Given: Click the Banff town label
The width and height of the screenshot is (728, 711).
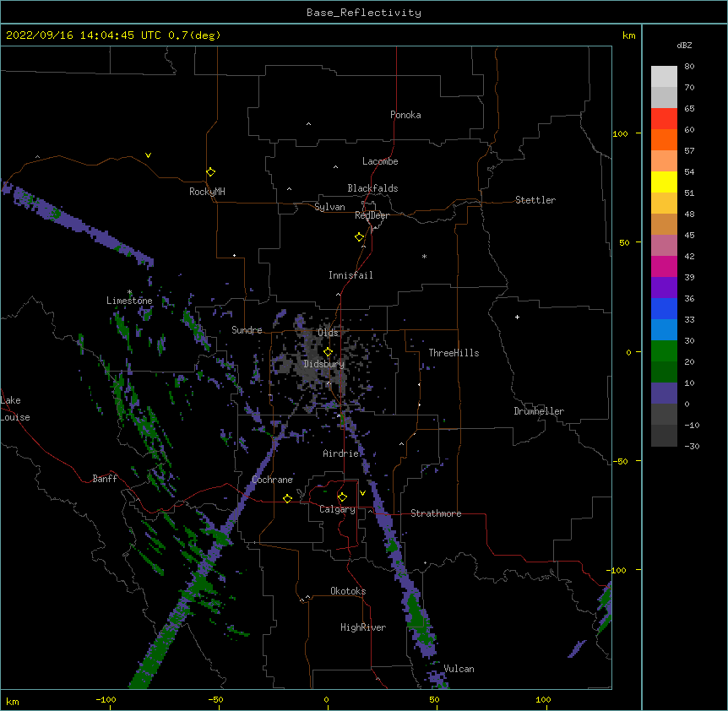Looking at the screenshot, I should (x=105, y=479).
